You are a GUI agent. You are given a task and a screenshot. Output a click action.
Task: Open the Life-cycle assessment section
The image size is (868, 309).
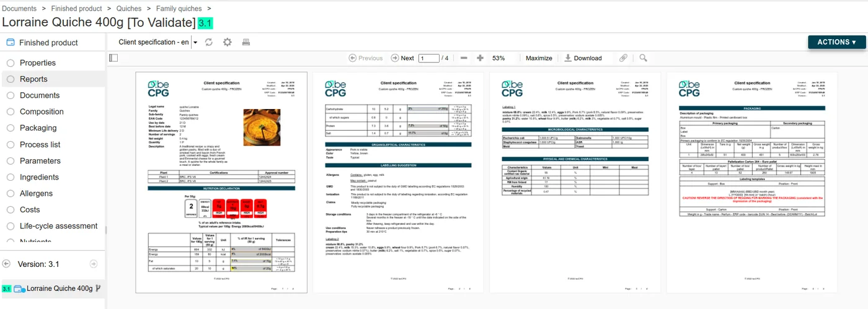click(x=59, y=226)
